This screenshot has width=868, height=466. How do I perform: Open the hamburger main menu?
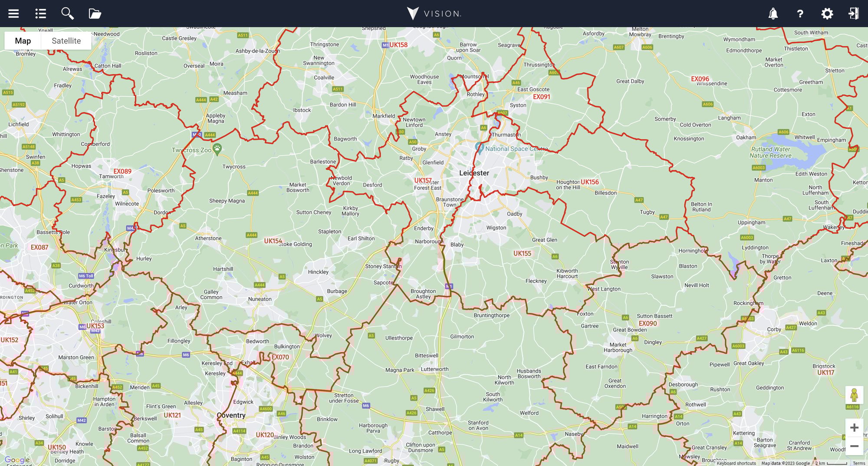13,13
